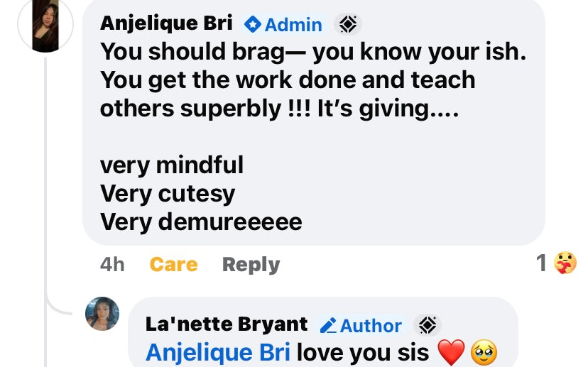Viewport: 588px width, 367px height.
Task: Click Anjelique's comment text bubble
Action: (313, 122)
